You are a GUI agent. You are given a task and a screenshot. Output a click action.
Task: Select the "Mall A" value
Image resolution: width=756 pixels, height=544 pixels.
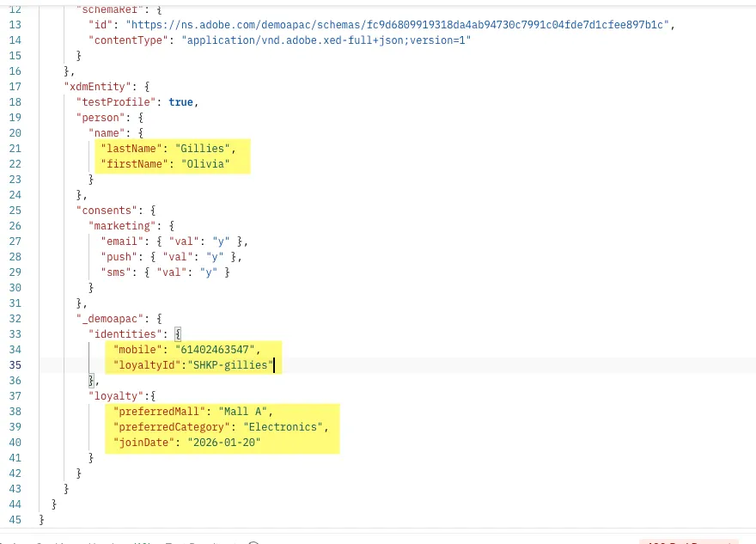[242, 412]
